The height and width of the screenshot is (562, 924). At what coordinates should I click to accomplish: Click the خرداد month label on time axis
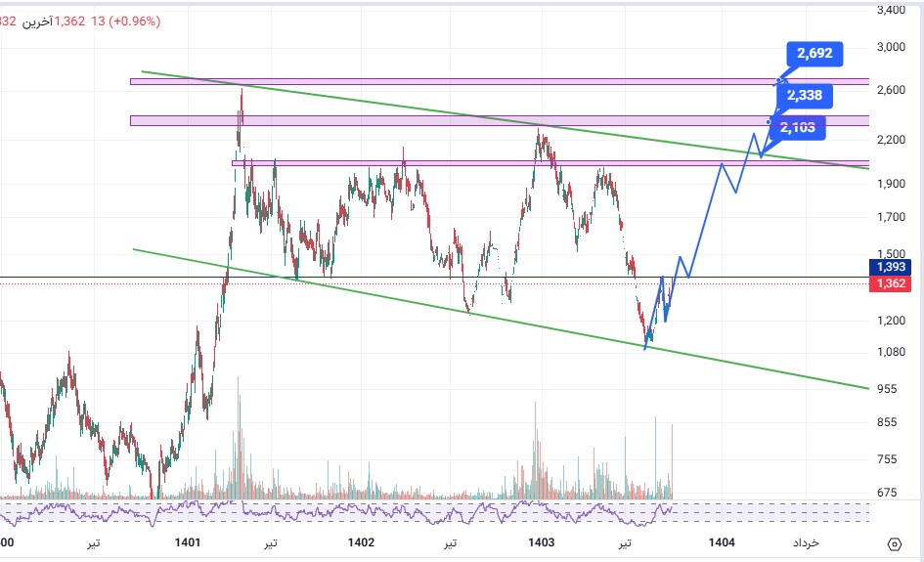click(x=806, y=542)
